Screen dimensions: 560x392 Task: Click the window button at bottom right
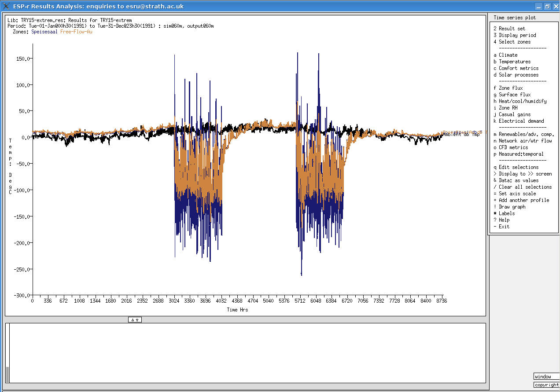click(x=546, y=377)
